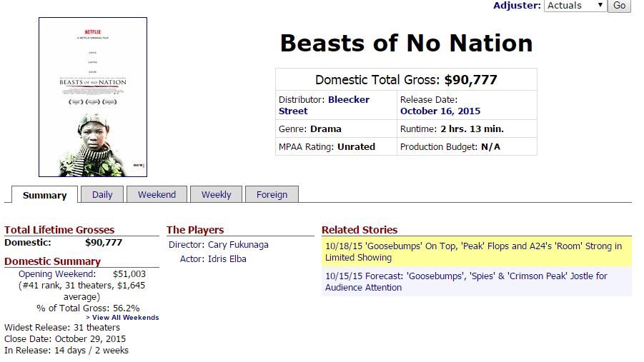Open the Cary Fukunaga director link
The height and width of the screenshot is (362, 644).
(238, 245)
